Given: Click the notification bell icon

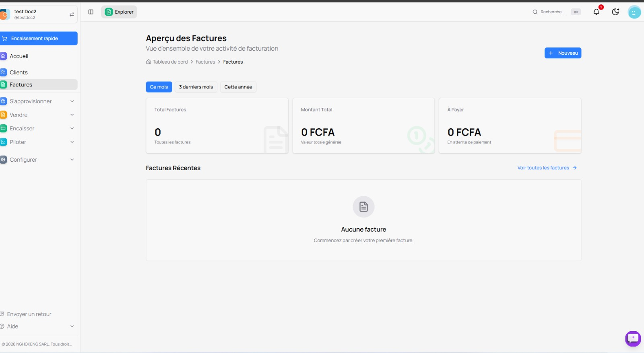Looking at the screenshot, I should coord(596,12).
